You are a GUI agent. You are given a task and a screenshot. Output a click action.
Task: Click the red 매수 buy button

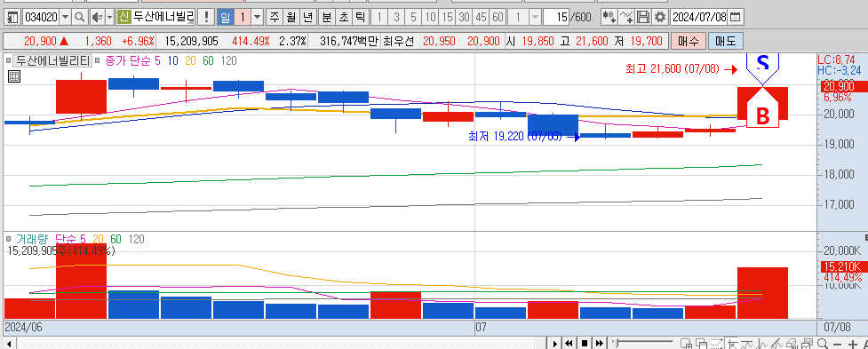[688, 41]
